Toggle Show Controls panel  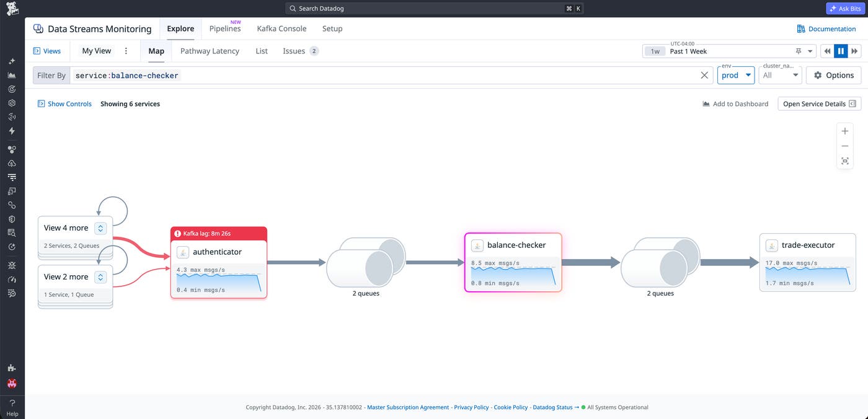(x=64, y=104)
